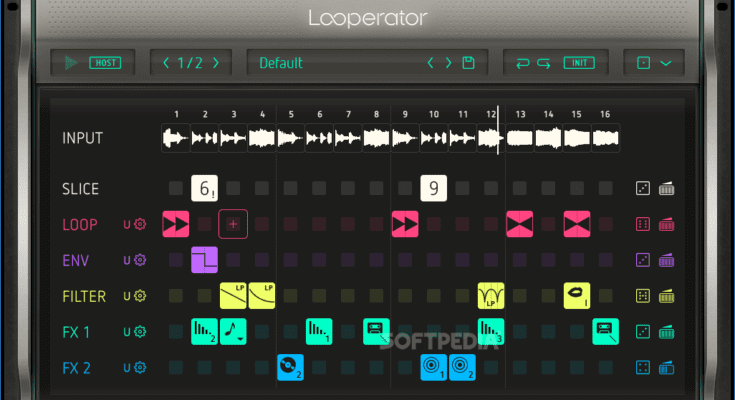The width and height of the screenshot is (735, 400).
Task: Clear the ENV row with eraser icon
Action: coord(666,260)
